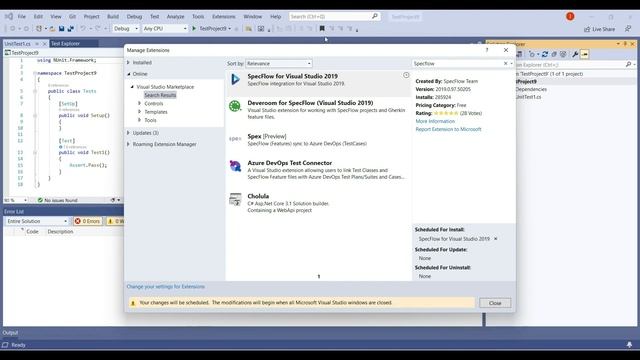This screenshot has width=640, height=360.
Task: Click the Cholula extension icon
Action: (x=235, y=199)
